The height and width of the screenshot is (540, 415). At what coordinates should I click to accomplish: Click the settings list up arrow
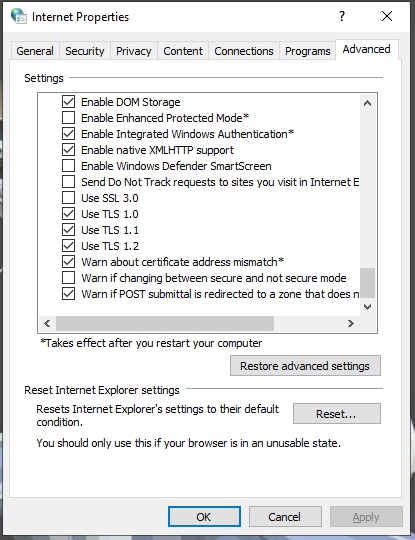367,103
